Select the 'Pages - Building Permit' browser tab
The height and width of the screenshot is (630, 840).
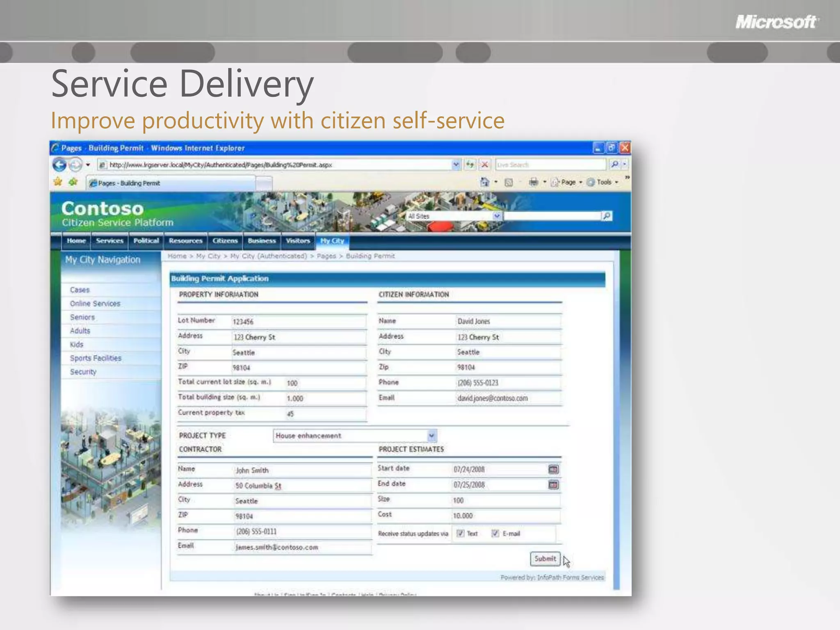coord(171,183)
